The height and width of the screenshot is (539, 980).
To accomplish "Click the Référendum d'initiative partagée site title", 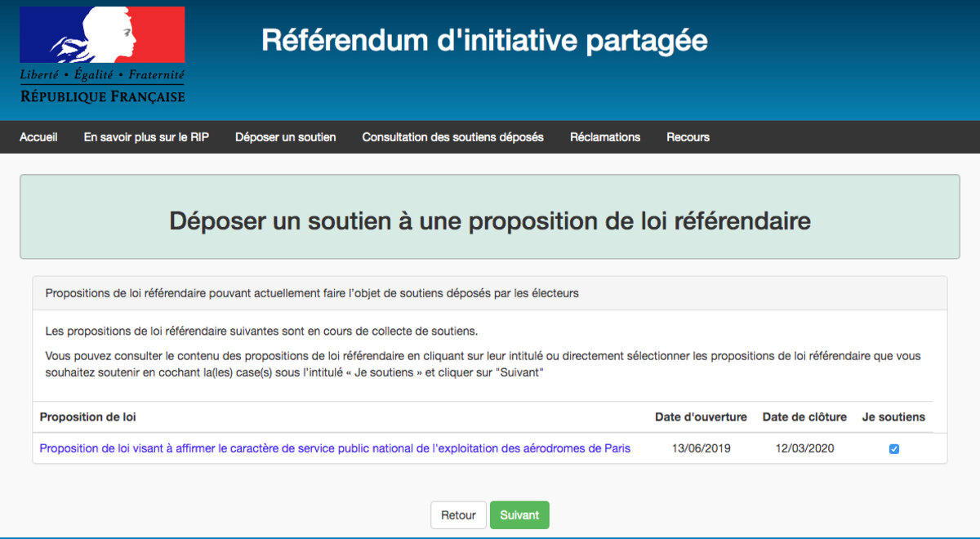I will click(x=484, y=40).
